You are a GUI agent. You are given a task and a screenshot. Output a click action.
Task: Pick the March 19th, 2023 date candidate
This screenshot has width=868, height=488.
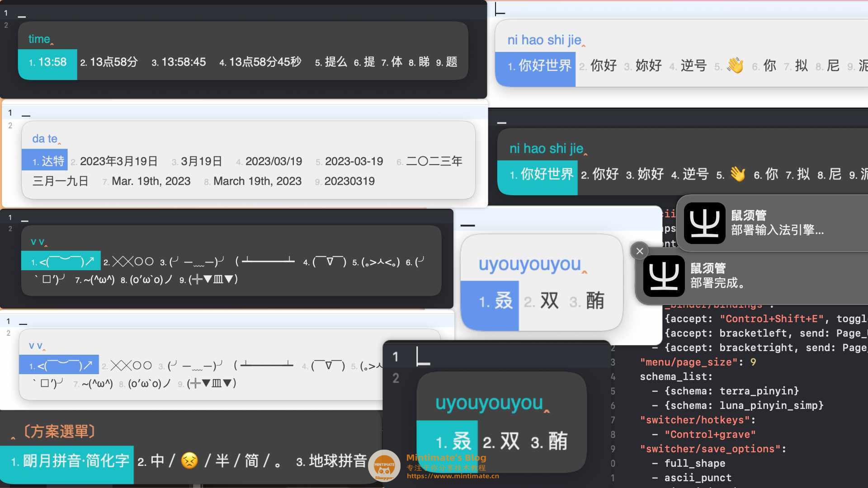pos(257,181)
